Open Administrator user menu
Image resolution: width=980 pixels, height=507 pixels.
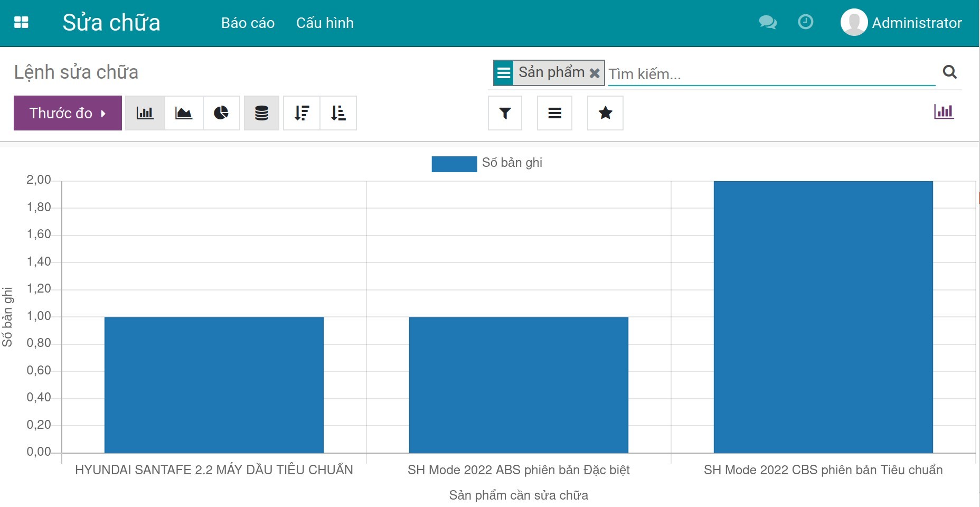(x=901, y=23)
